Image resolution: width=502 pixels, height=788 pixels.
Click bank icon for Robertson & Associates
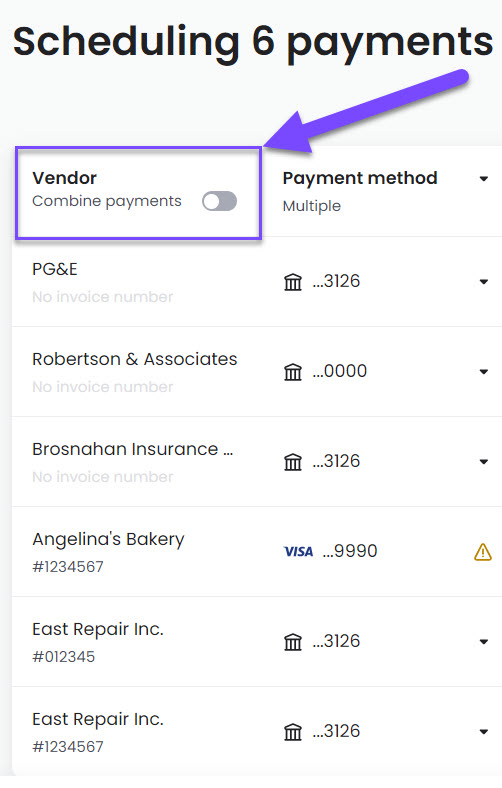tap(293, 371)
